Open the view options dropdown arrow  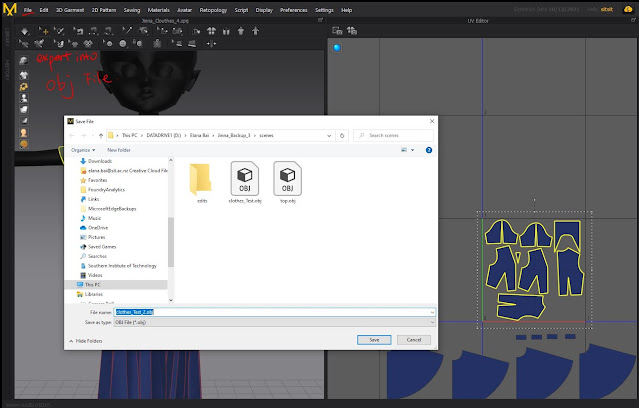[x=412, y=150]
